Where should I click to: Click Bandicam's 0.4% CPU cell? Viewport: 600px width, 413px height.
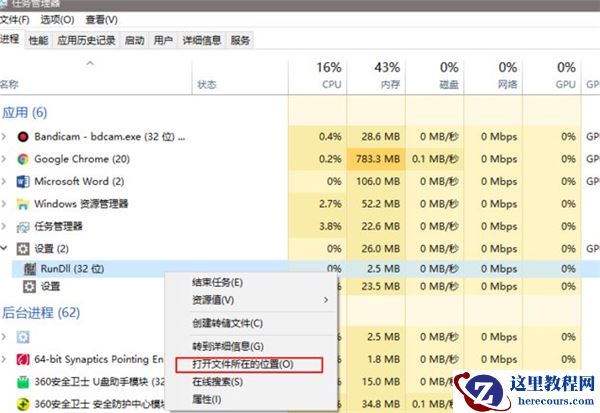(x=318, y=137)
